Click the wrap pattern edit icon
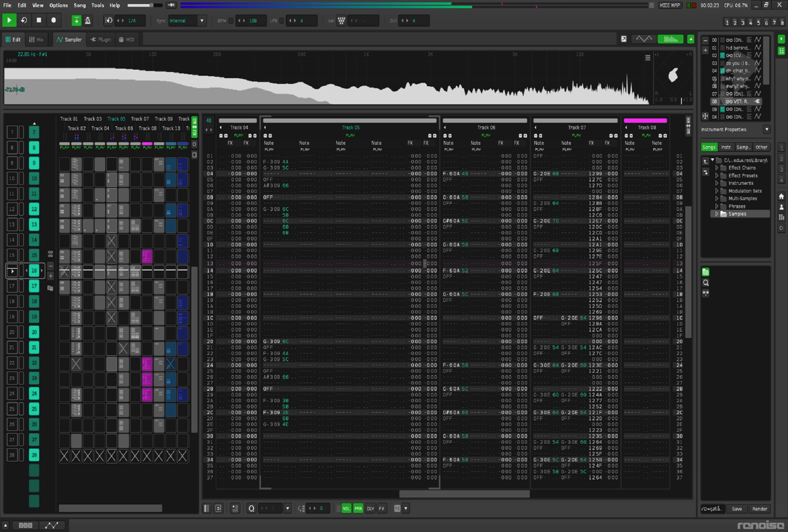788x532 pixels. point(219,508)
